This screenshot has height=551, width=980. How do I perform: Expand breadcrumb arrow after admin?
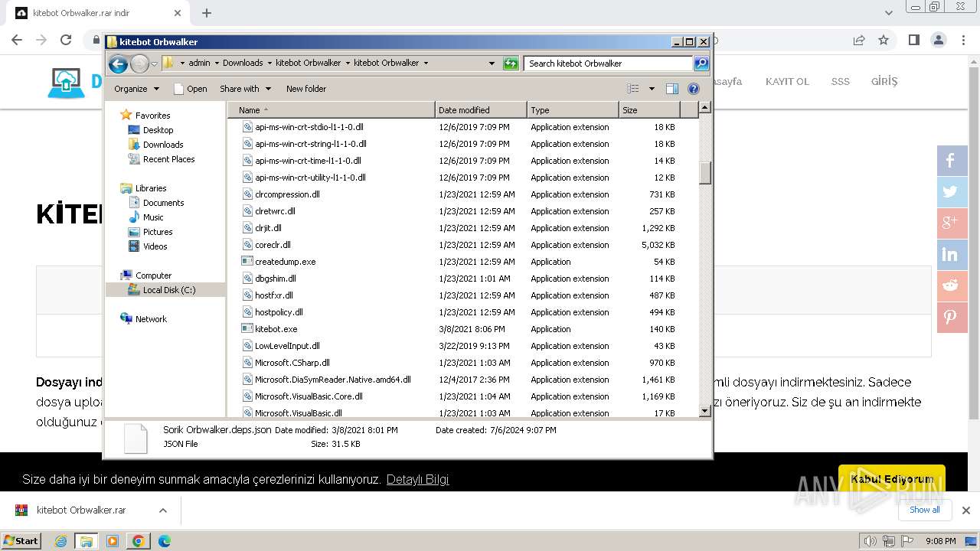pyautogui.click(x=216, y=63)
